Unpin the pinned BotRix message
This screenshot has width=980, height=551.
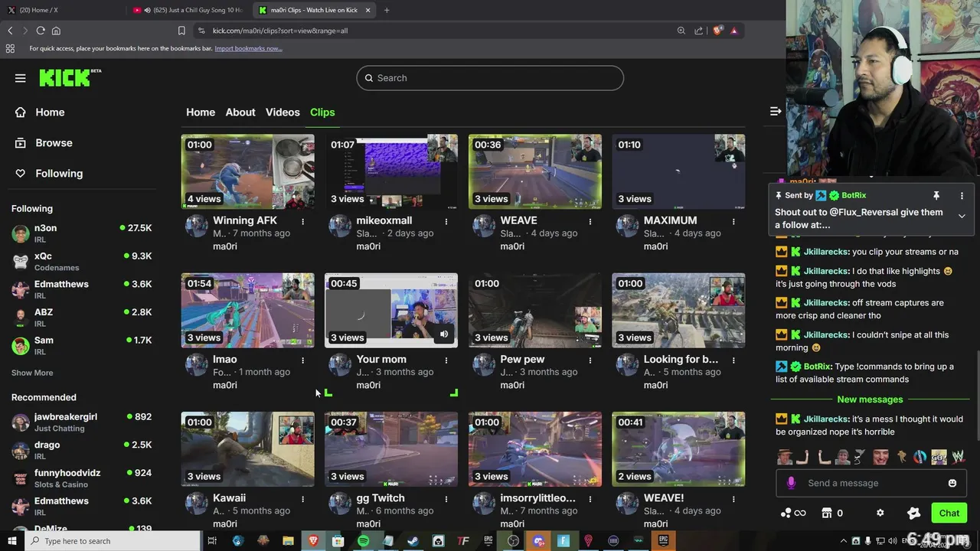(936, 196)
